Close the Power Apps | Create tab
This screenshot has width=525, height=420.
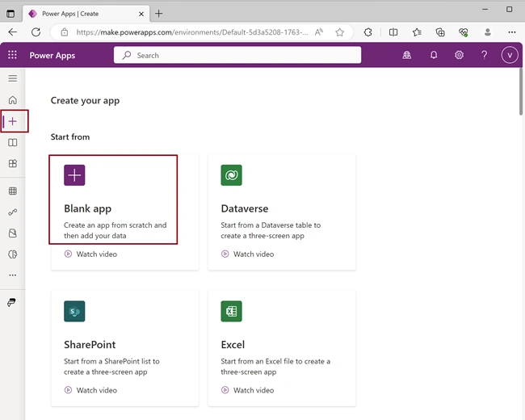tap(141, 14)
